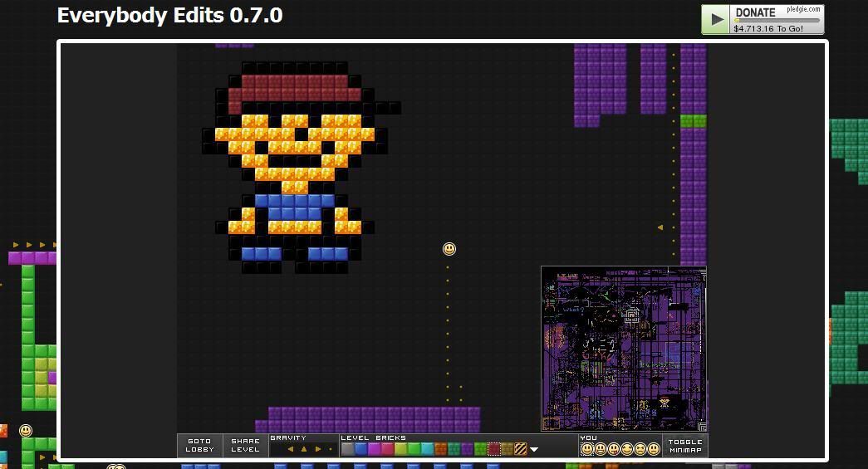Viewport: 868px width, 469px height.
Task: Click the "GRAVITY" label
Action: (288, 437)
